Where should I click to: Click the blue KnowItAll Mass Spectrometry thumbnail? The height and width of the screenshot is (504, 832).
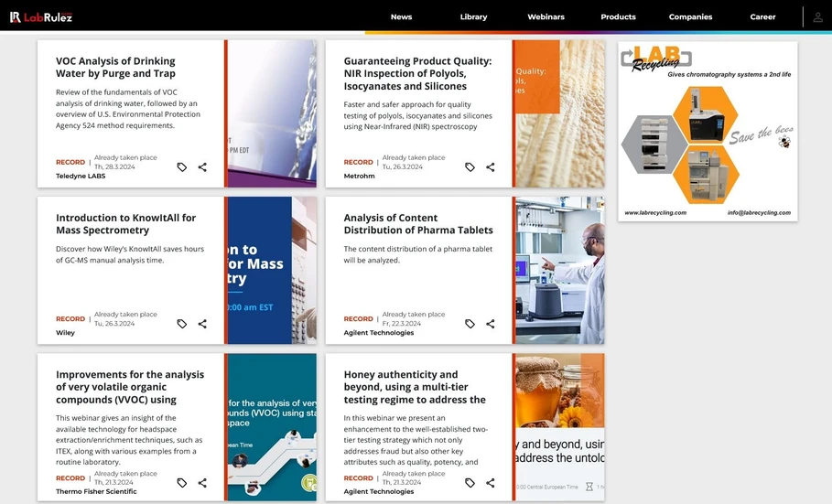(272, 270)
